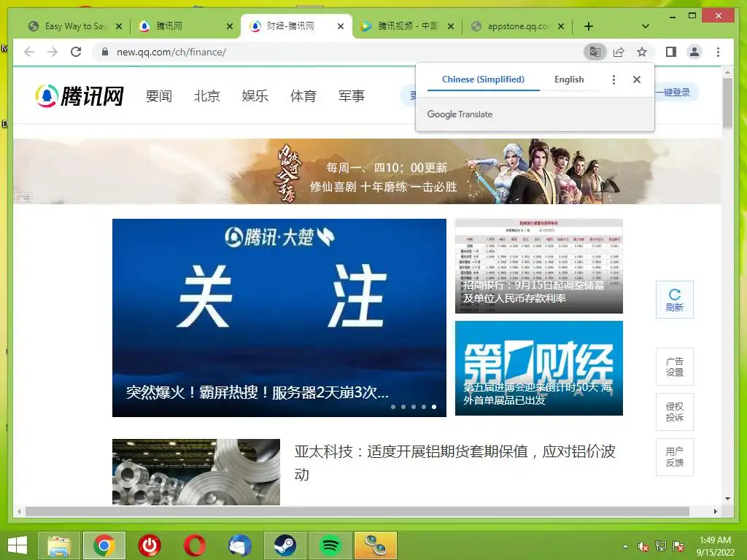Open the Windows Start menu
Viewport: 747px width, 560px height.
(x=18, y=545)
